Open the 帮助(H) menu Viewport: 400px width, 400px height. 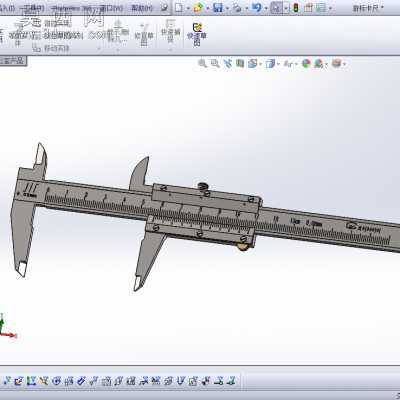pyautogui.click(x=142, y=8)
